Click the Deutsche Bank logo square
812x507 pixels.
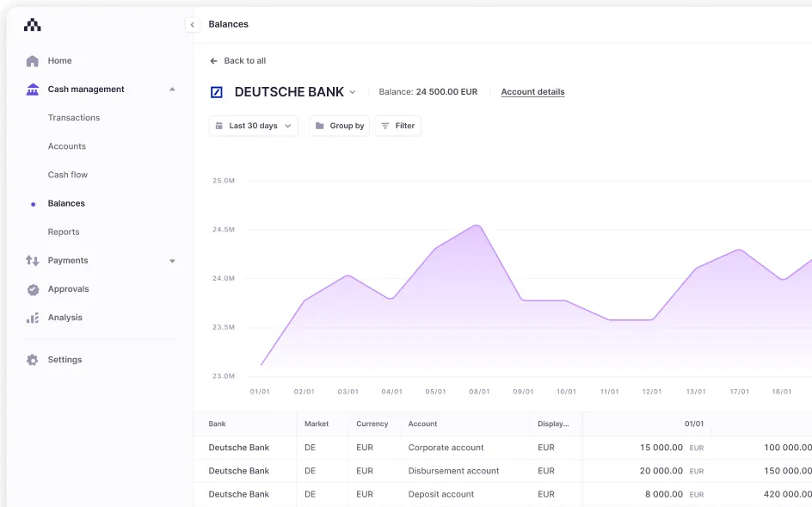(217, 91)
